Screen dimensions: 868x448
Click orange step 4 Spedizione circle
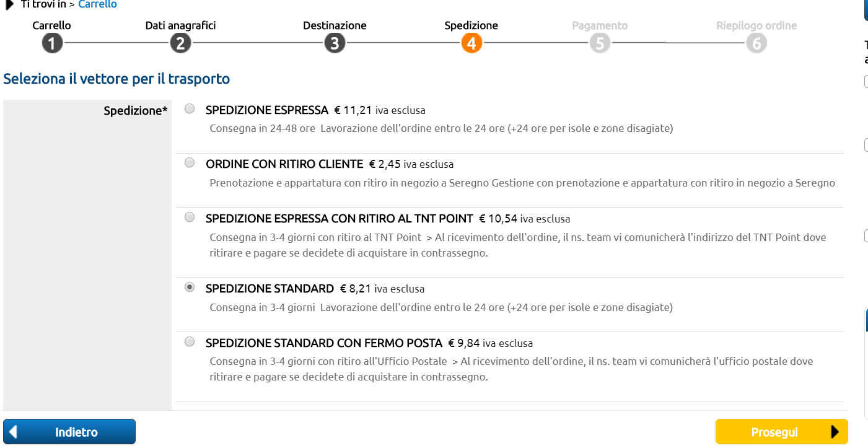click(471, 43)
